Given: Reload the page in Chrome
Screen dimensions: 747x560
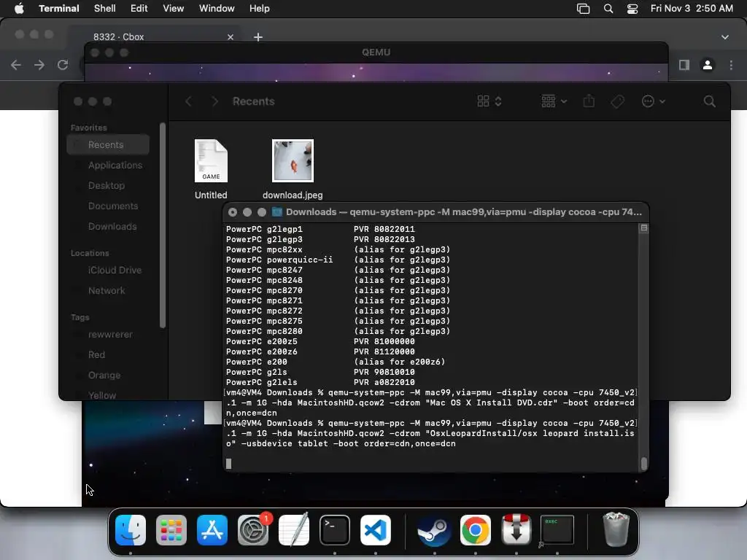Looking at the screenshot, I should click(x=63, y=65).
